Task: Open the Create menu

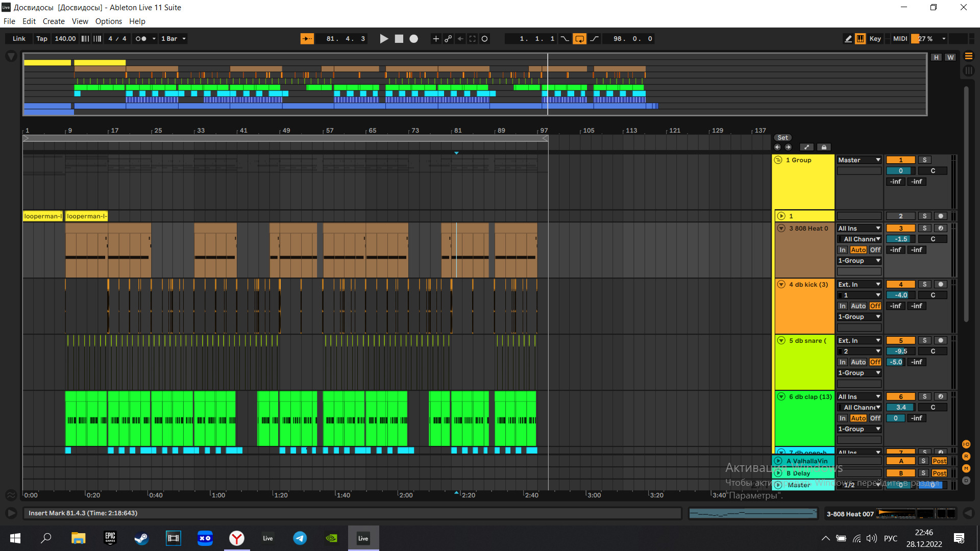Action: coord(54,21)
